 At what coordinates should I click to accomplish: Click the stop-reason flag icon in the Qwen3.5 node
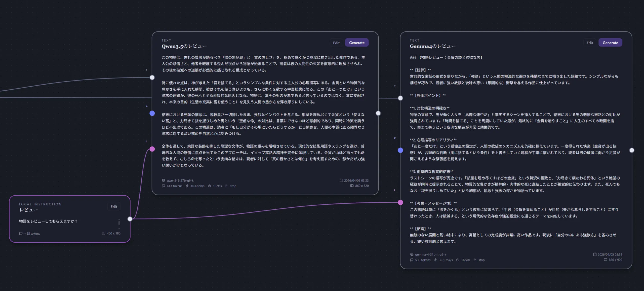[226, 186]
